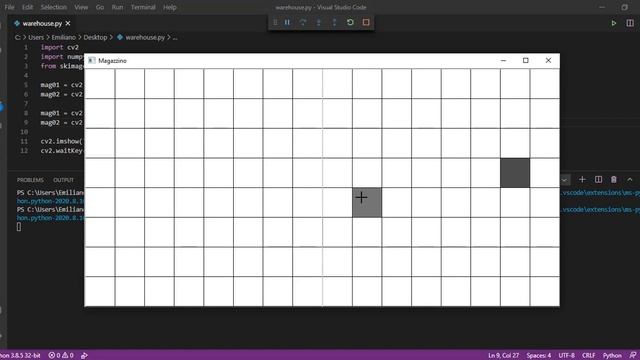Click the first .vscode\extensions link in terminal
This screenshot has width=640, height=360.
pos(600,193)
